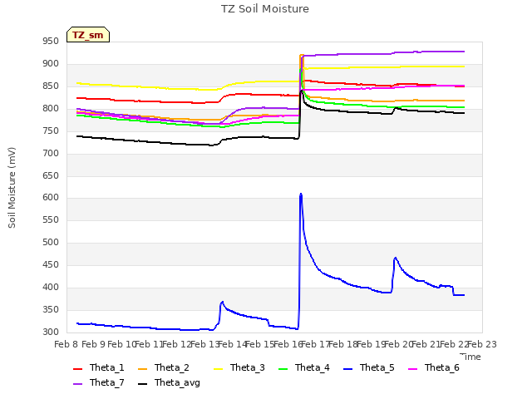Click the Feb 23 x-axis tick label
Viewport: 532px width, 399px height.
[482, 345]
